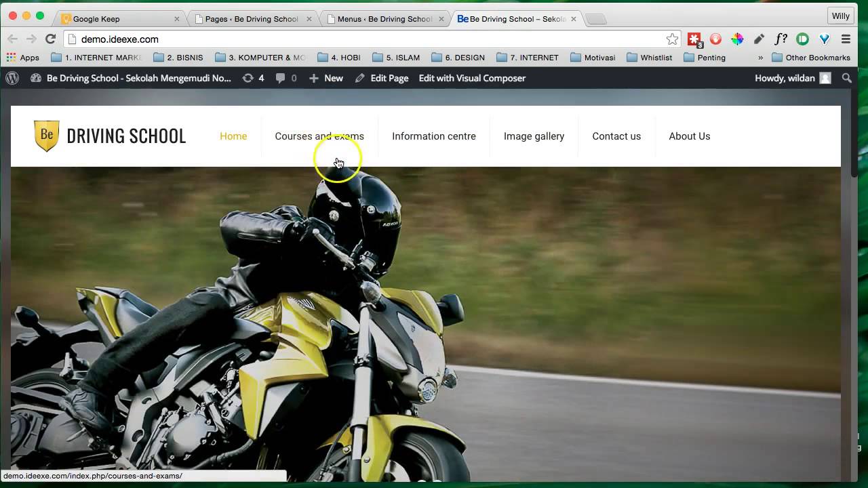The image size is (868, 488).
Task: Open the site name menu in admin bar
Action: tap(131, 78)
